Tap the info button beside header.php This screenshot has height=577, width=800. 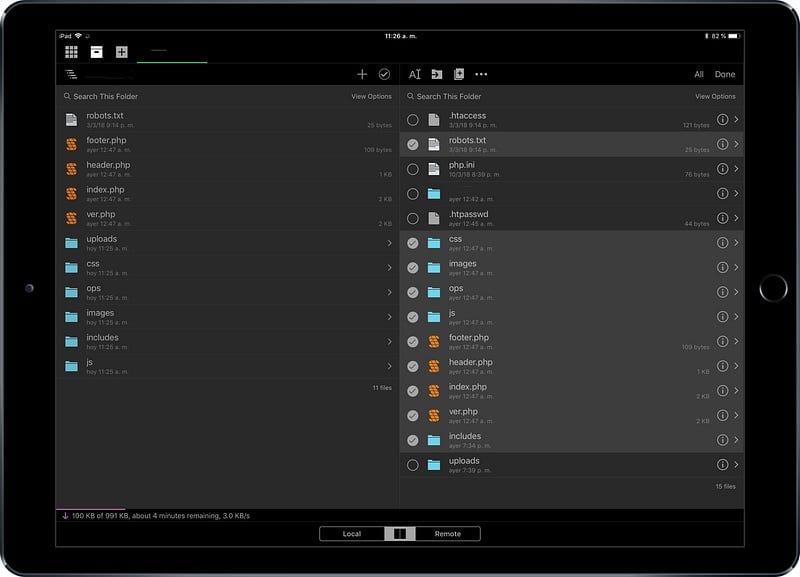pyautogui.click(x=723, y=364)
